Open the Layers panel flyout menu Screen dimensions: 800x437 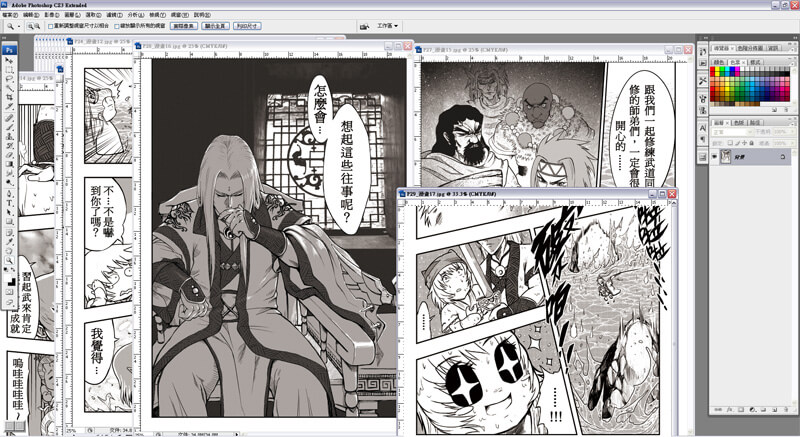click(x=792, y=124)
